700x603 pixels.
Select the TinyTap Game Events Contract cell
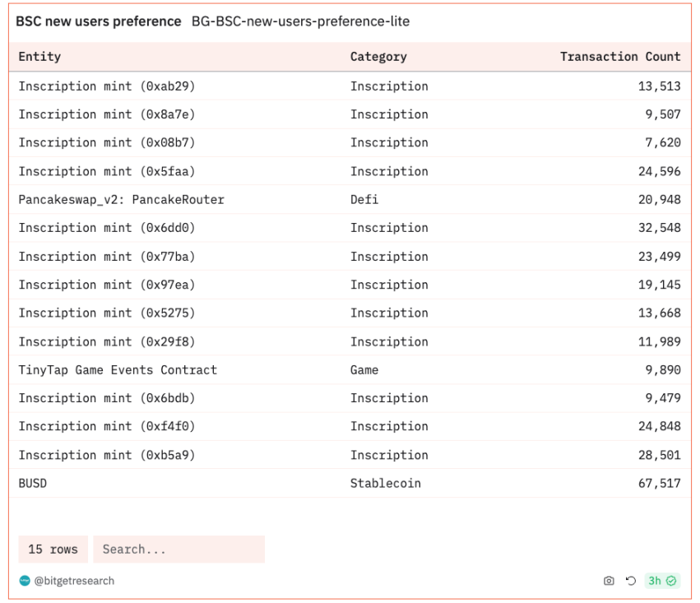click(x=118, y=370)
